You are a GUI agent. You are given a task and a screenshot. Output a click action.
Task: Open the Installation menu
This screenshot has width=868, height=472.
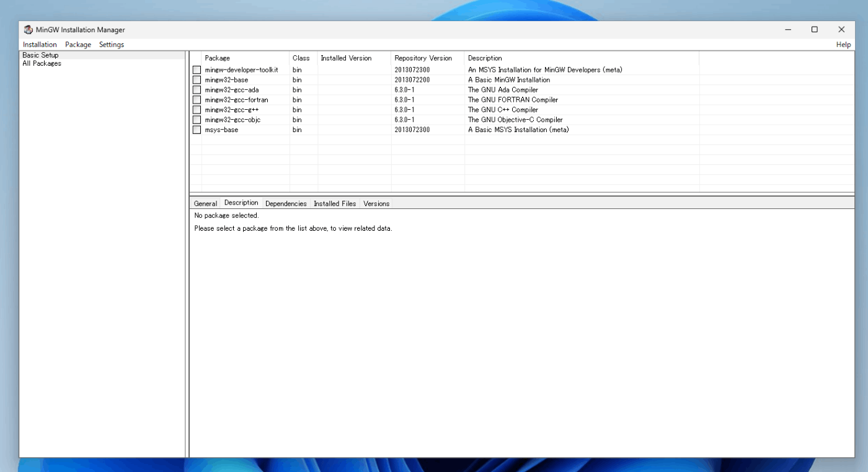40,45
